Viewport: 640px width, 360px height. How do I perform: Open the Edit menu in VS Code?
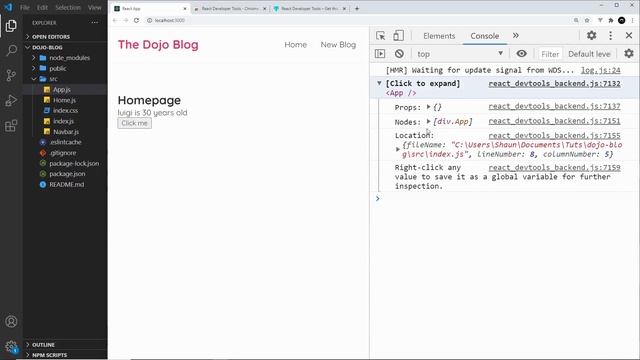pyautogui.click(x=42, y=7)
